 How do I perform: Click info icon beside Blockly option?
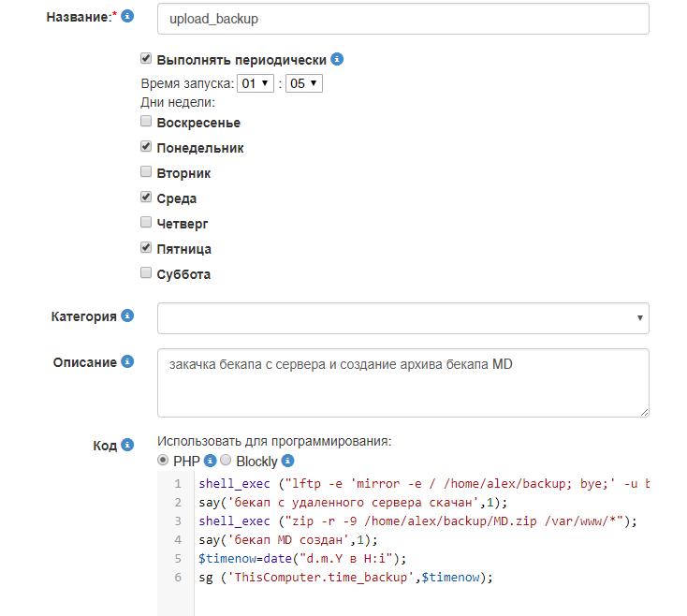[x=288, y=461]
